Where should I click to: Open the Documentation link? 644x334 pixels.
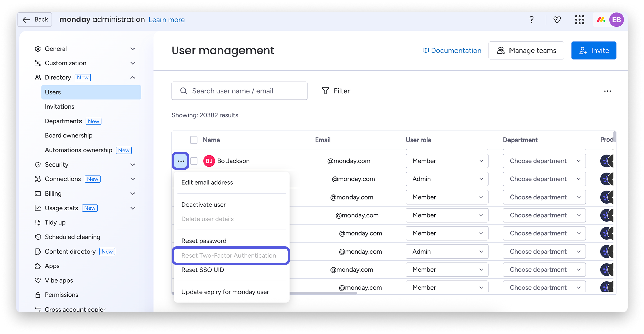(452, 51)
